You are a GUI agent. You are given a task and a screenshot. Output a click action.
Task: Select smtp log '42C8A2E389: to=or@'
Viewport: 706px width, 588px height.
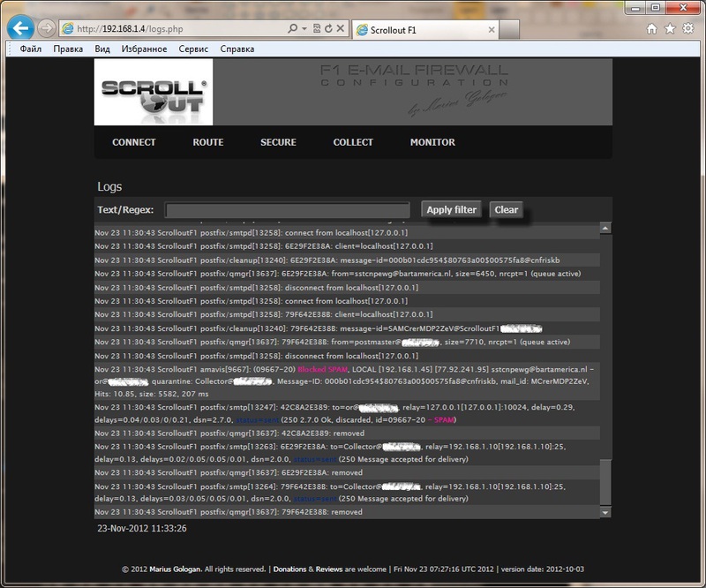(347, 413)
